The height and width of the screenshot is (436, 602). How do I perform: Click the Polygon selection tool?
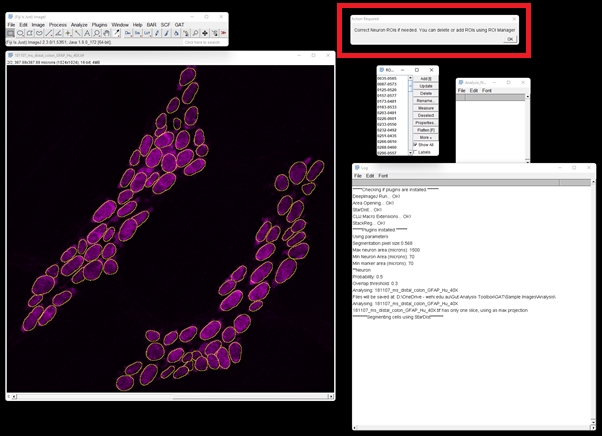pos(30,33)
